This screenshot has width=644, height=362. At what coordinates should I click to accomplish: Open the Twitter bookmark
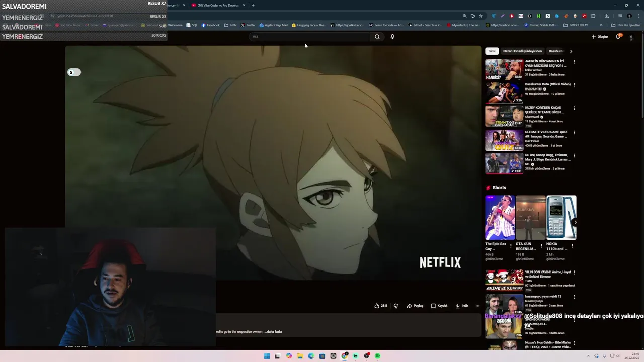pyautogui.click(x=248, y=25)
